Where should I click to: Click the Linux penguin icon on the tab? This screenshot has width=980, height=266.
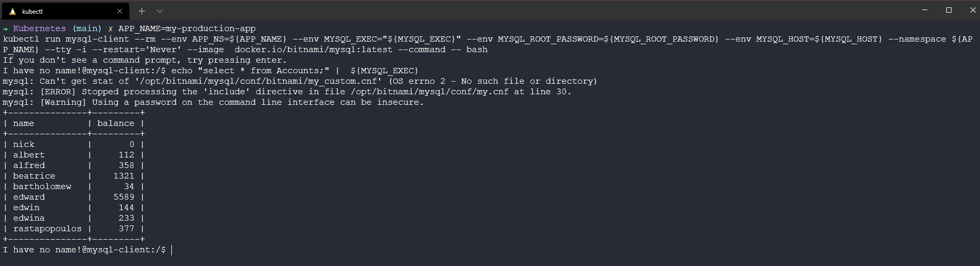pos(13,11)
